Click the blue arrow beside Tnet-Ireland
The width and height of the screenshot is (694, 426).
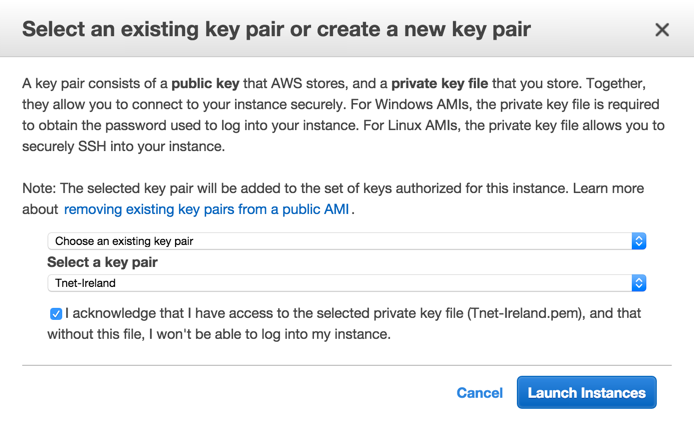[640, 283]
